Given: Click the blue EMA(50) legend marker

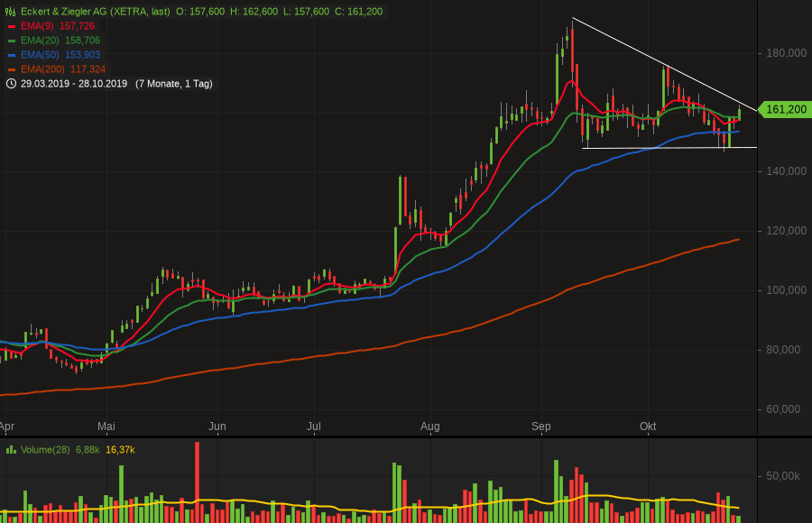Looking at the screenshot, I should pyautogui.click(x=12, y=55).
